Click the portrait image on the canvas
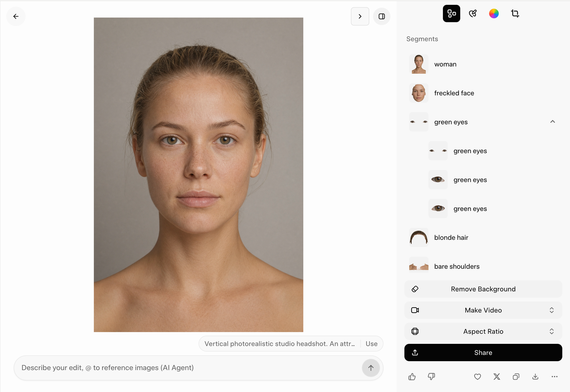 pos(198,175)
